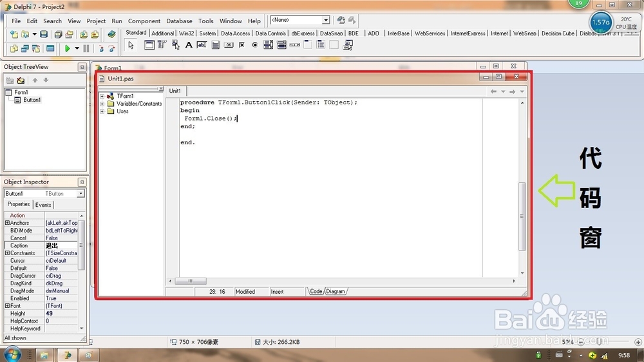Click the code editor horizontal scrollbar thumb
Screen dimensions: 644x362
point(191,281)
